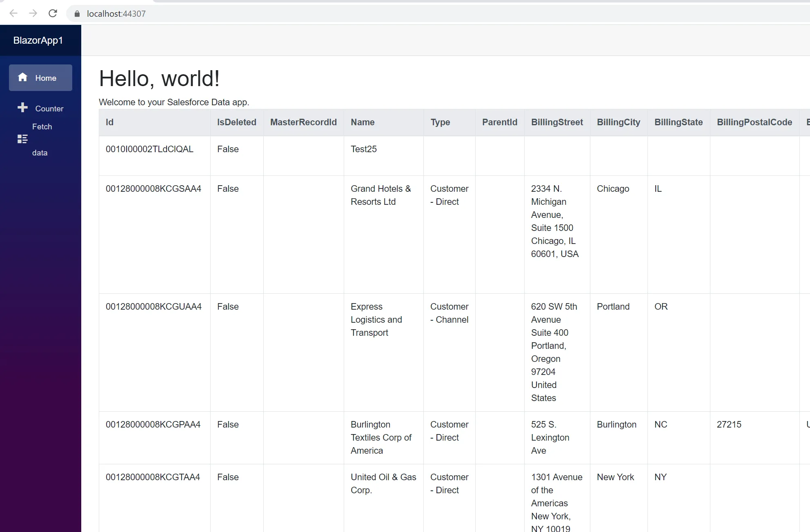Image resolution: width=810 pixels, height=532 pixels.
Task: Click the plus icon next to Counter
Action: point(22,107)
